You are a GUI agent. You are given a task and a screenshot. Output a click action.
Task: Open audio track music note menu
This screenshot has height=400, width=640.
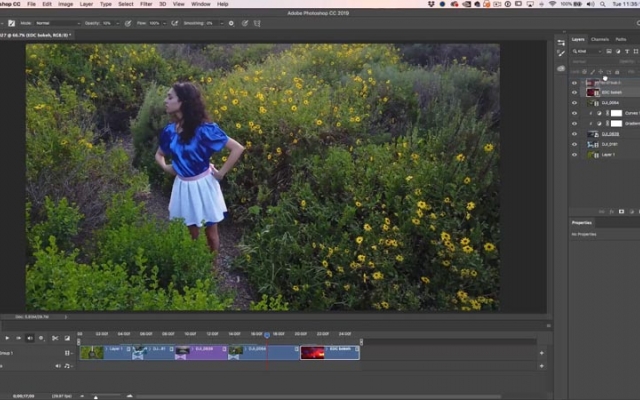(68, 366)
